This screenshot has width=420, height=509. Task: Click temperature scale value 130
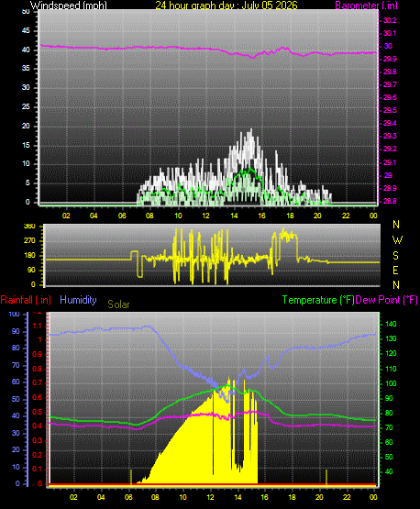[391, 338]
